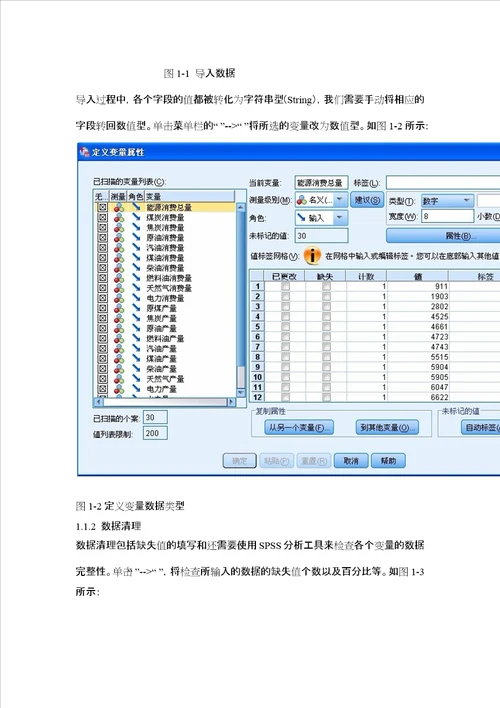Click the role arrow icon for 柴油产量
Viewport: 500px width, 708px height.
coord(136,368)
